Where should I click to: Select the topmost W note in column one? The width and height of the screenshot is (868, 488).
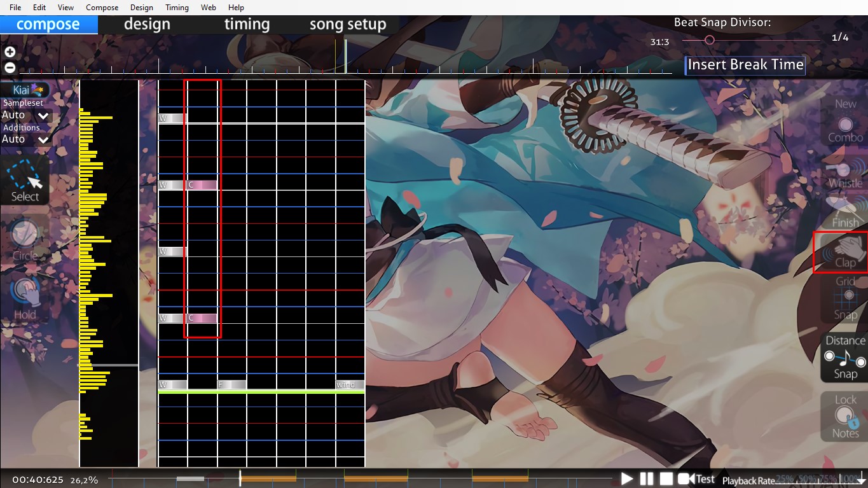pyautogui.click(x=172, y=118)
